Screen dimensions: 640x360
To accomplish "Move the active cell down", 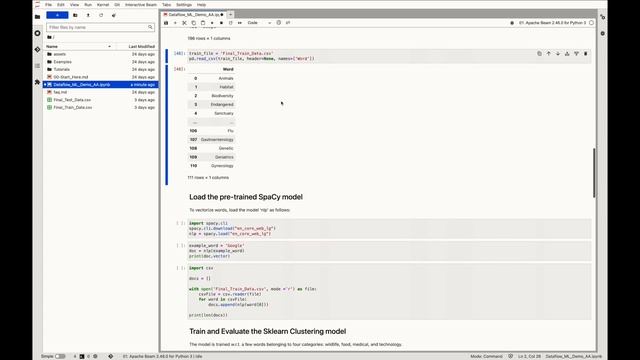I will point(558,53).
